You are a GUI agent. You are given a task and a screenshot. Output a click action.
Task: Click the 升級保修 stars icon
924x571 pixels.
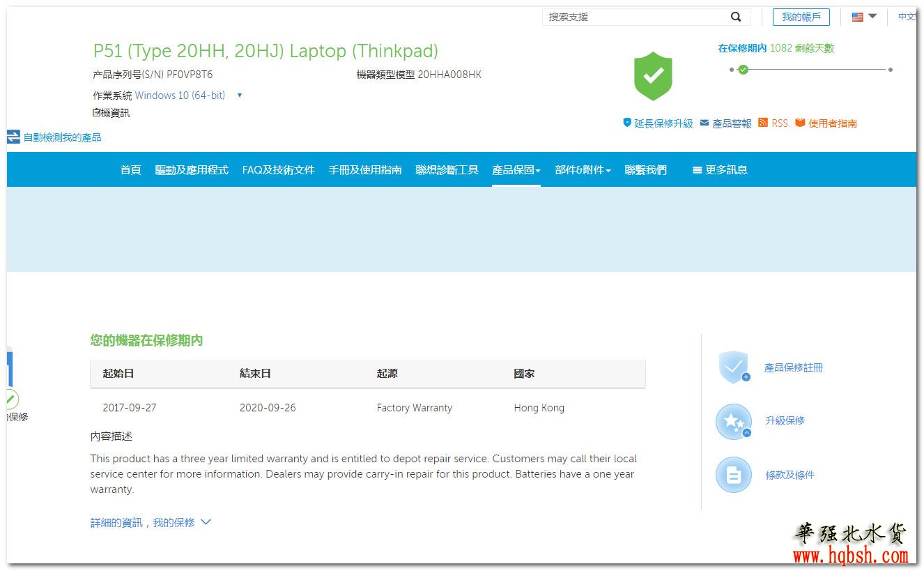point(734,421)
